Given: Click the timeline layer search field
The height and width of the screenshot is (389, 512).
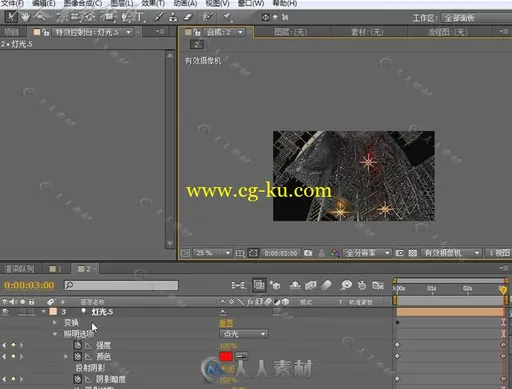Looking at the screenshot, I should [x=121, y=285].
